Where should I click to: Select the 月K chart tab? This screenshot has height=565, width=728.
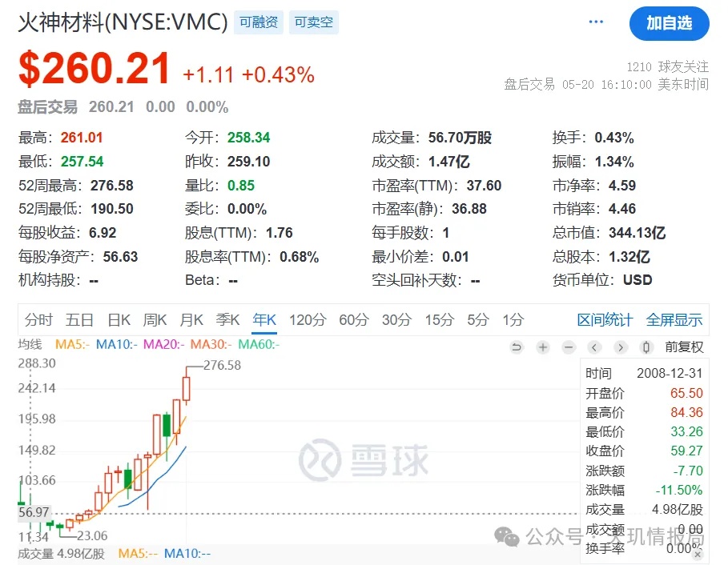click(x=191, y=319)
